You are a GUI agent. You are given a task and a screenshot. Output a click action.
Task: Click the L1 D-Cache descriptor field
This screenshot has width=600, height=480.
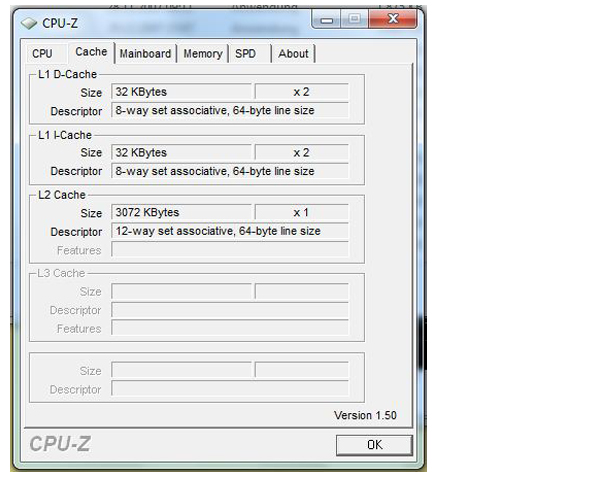coord(230,110)
